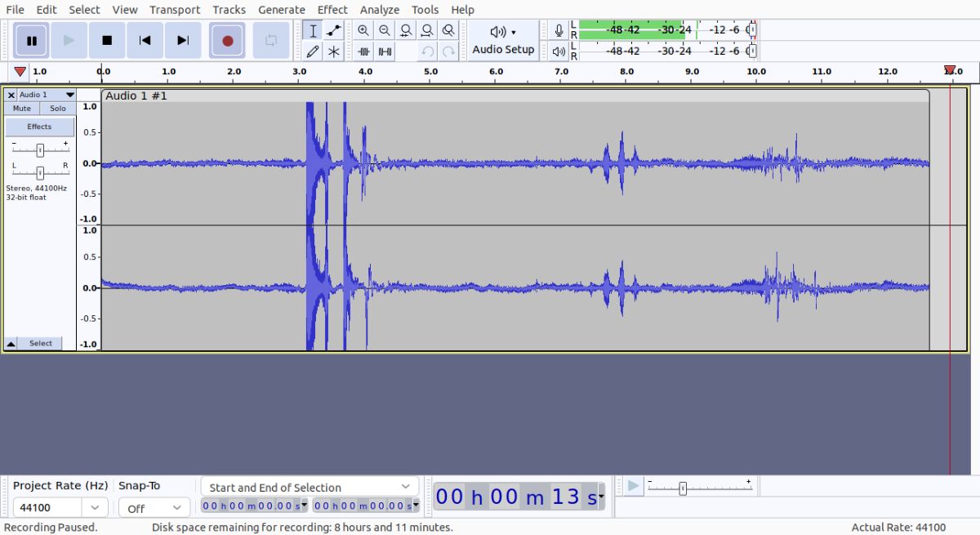Screen dimensions: 980x535
Task: Open the Tools menu
Action: [x=425, y=10]
